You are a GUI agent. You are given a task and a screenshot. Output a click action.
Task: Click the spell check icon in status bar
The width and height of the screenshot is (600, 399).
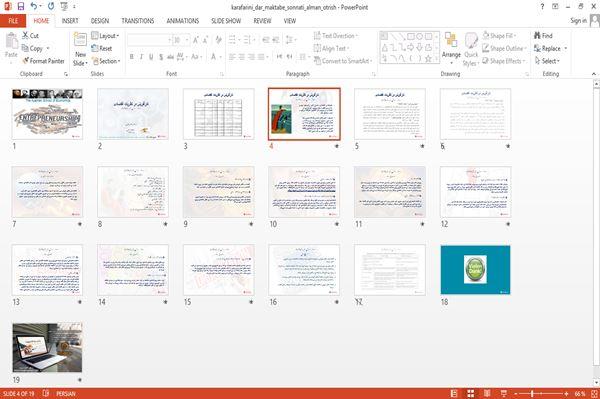[x=46, y=393]
